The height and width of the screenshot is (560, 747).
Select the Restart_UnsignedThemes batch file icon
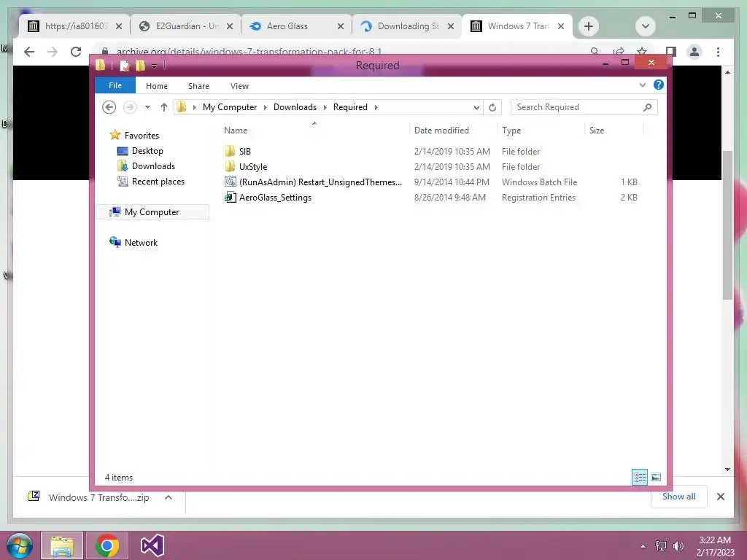230,182
